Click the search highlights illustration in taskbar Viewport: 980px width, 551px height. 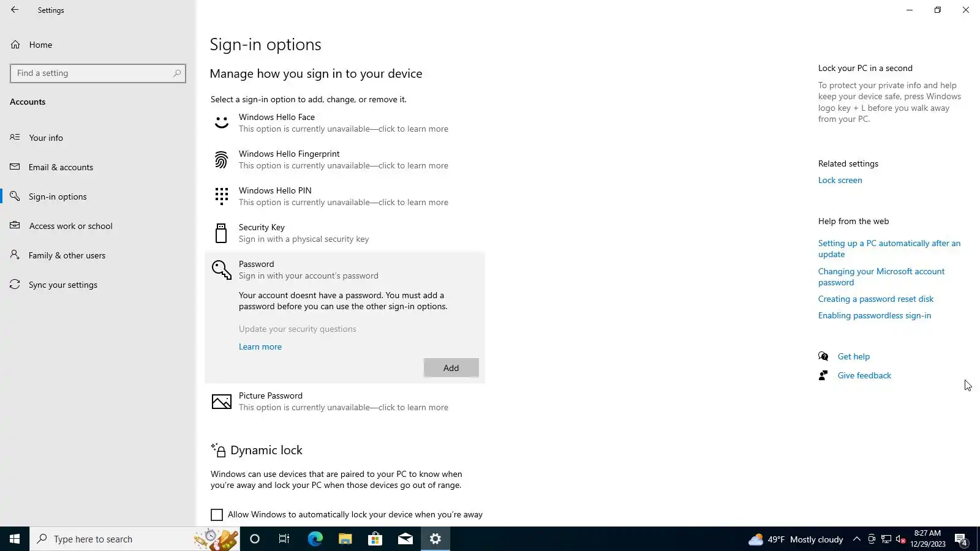216,539
